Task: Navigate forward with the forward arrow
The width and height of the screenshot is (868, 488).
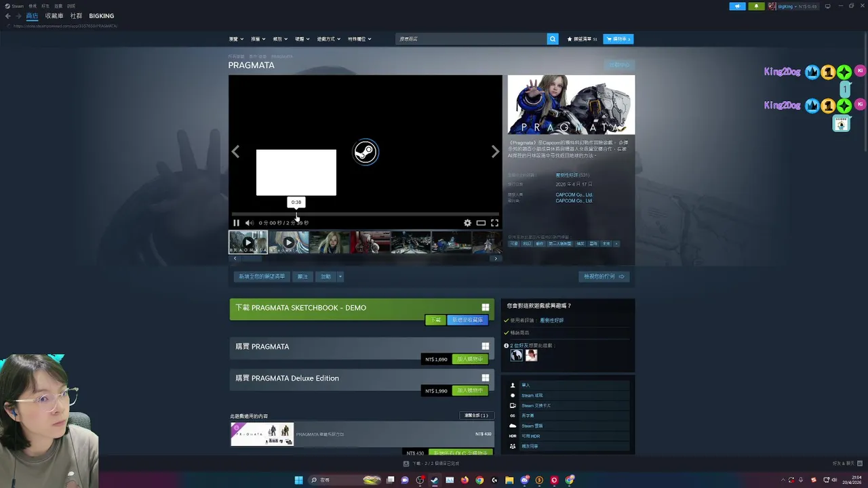Action: click(x=18, y=16)
